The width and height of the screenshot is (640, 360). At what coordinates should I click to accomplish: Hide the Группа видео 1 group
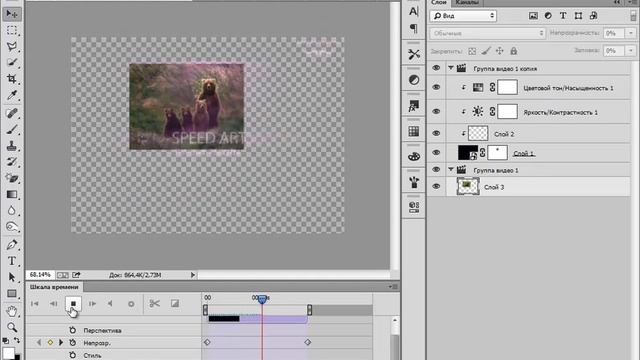click(x=436, y=169)
